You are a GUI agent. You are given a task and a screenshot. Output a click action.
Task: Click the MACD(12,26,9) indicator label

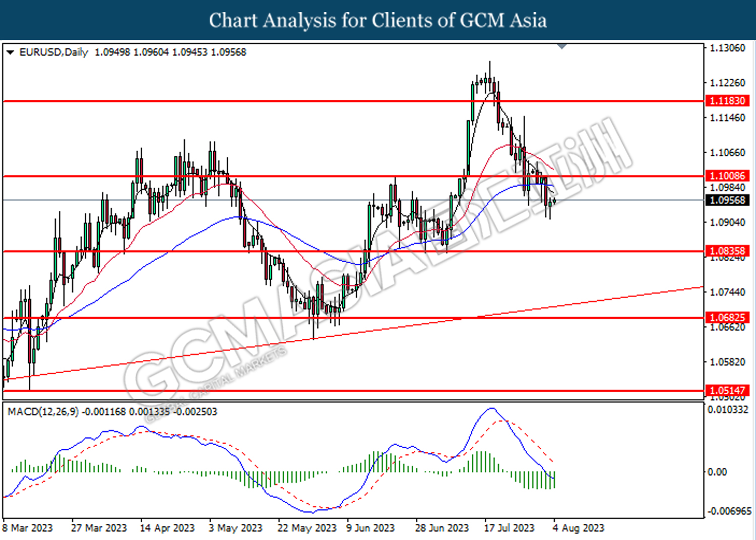[x=43, y=411]
